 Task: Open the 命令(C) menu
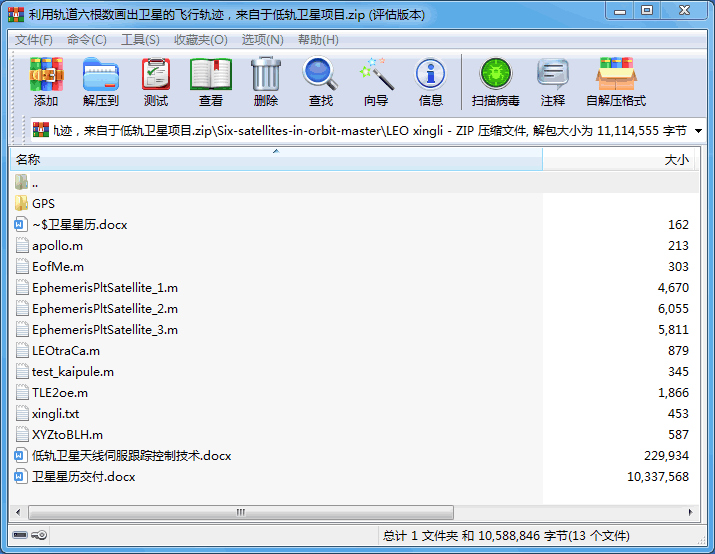87,40
